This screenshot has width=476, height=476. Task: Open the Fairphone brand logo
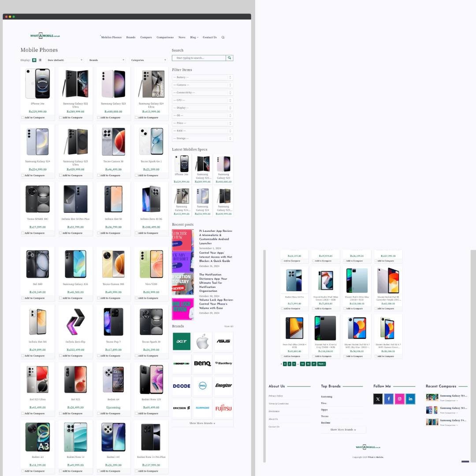click(202, 408)
